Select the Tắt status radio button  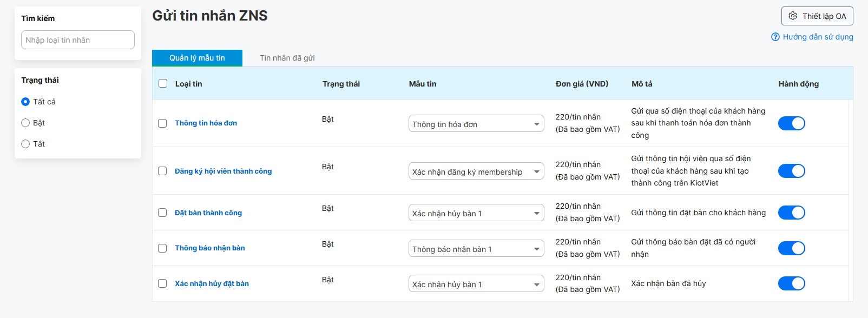(25, 144)
